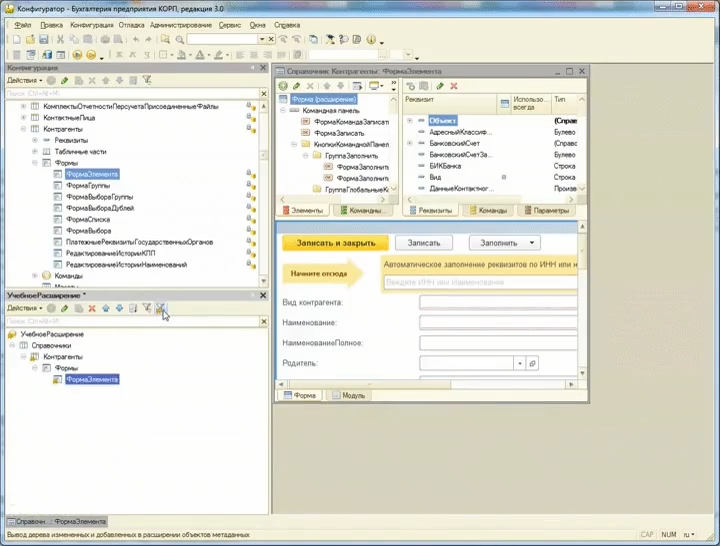Screen dimensions: 720x546
Task: Click the filter funnel icon in УчебноеРасширение toolbar
Action: [147, 308]
